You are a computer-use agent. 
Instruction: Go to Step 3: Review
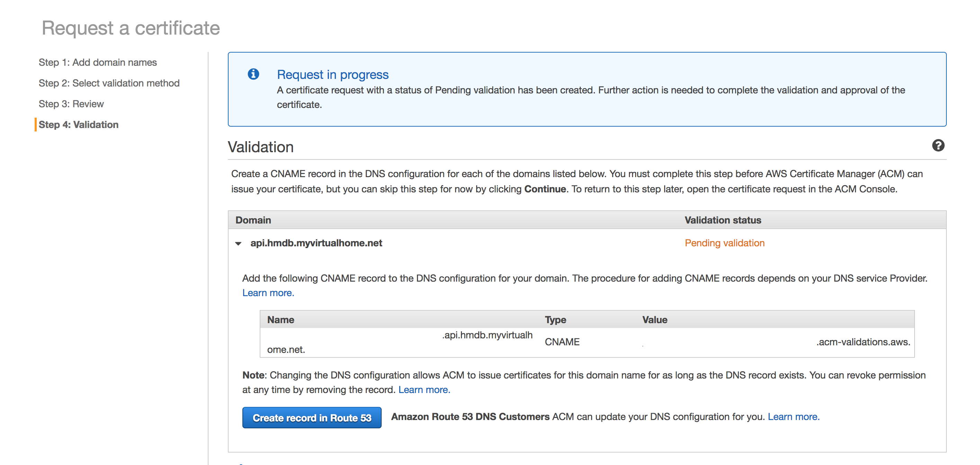[x=71, y=104]
